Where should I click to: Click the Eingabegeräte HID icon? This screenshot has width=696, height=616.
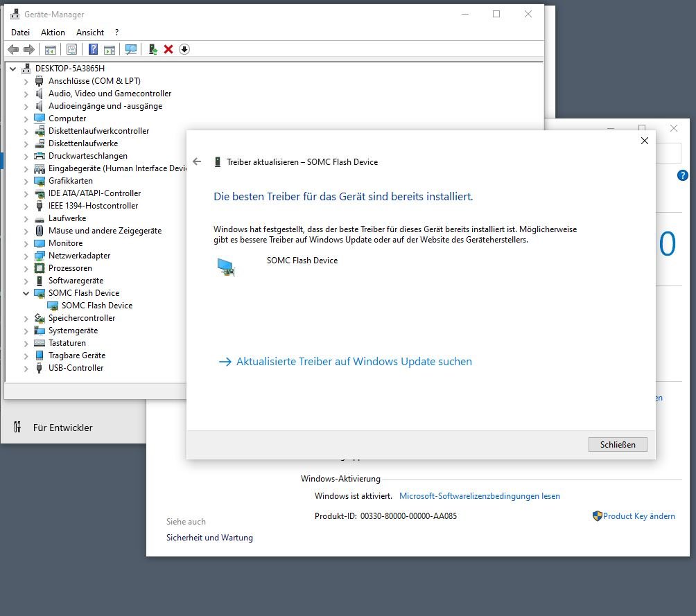[x=40, y=168]
